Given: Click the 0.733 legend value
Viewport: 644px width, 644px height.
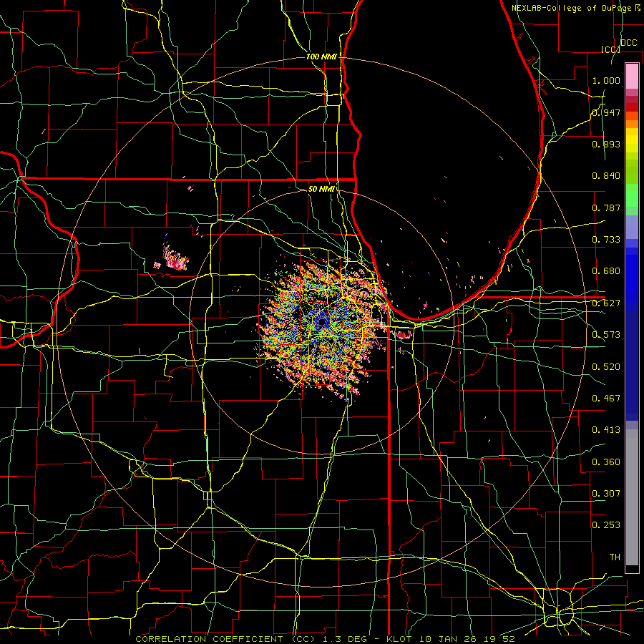Looking at the screenshot, I should 606,240.
